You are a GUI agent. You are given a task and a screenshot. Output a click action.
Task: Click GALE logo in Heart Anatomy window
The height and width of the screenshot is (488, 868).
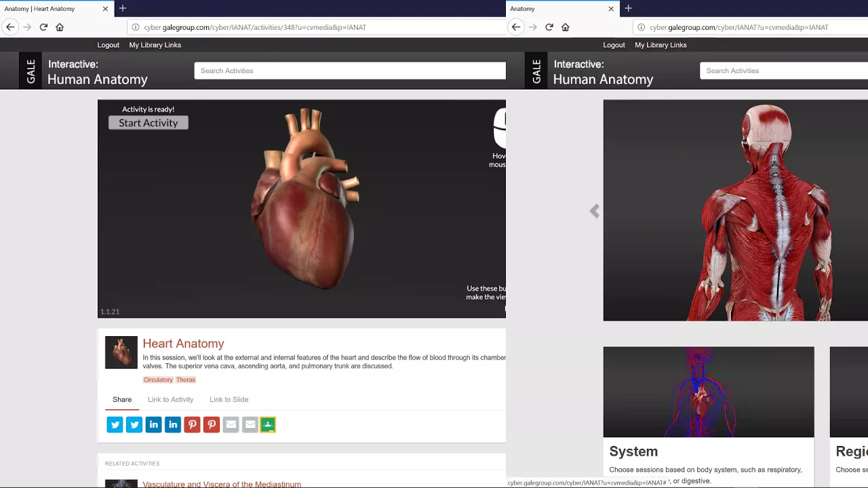click(x=31, y=70)
